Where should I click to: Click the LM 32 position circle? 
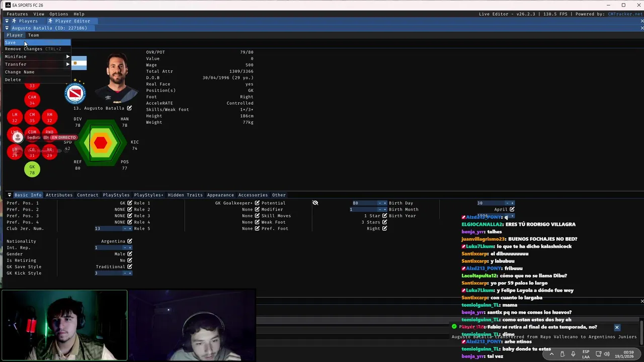(x=15, y=117)
